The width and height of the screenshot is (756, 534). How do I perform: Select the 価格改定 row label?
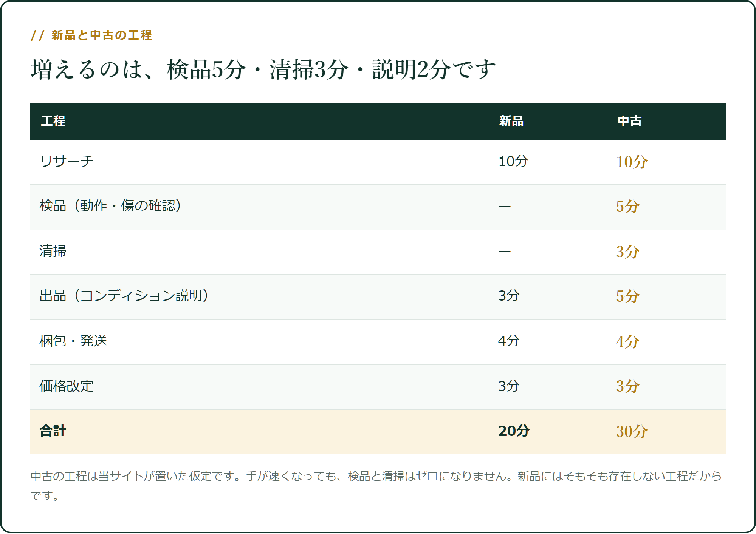67,386
